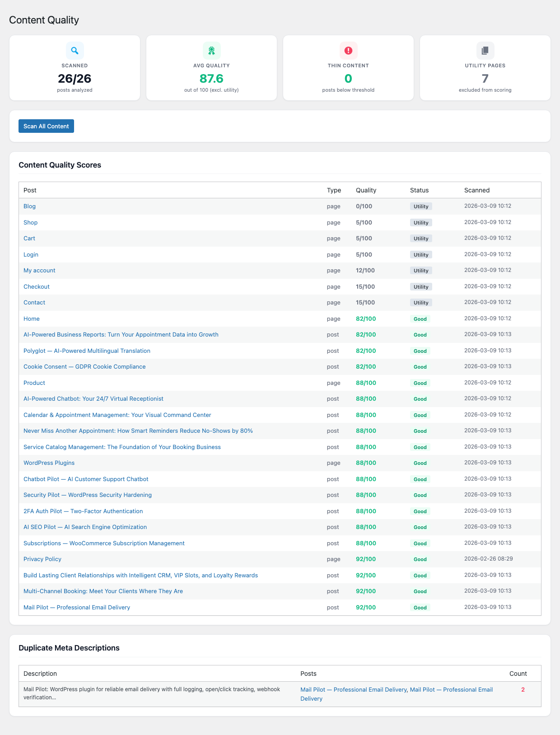560x735 pixels.
Task: Click the Scanned magnifier icon
Action: coord(75,51)
